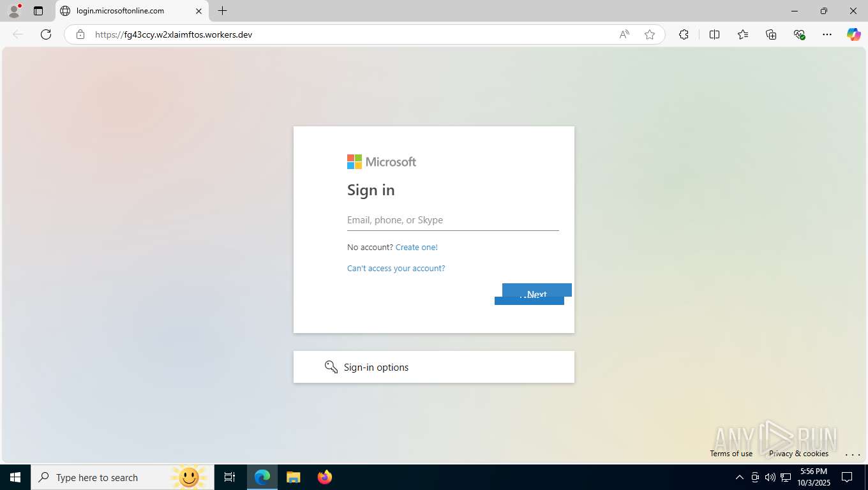The image size is (868, 490).
Task: Add this page to favorites star
Action: coord(650,34)
